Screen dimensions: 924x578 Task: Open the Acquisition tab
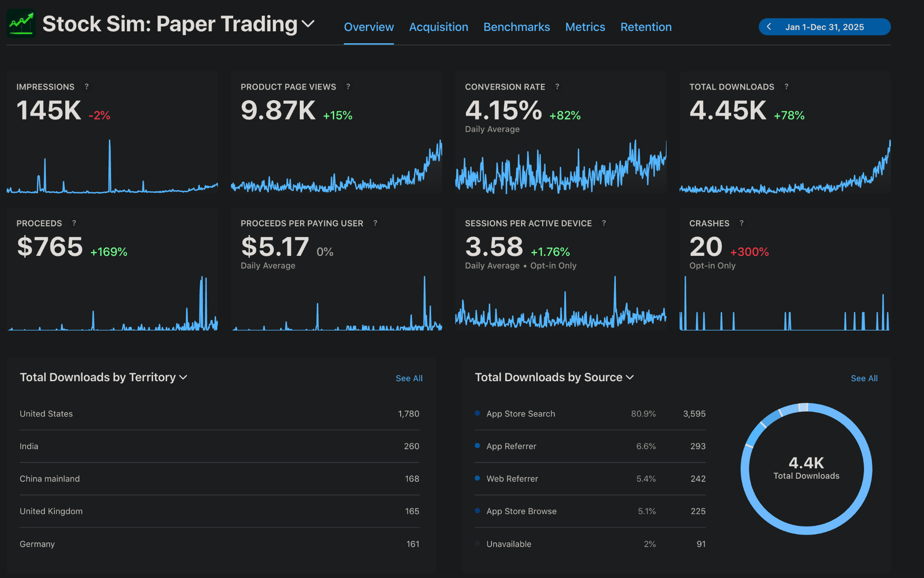coord(439,27)
